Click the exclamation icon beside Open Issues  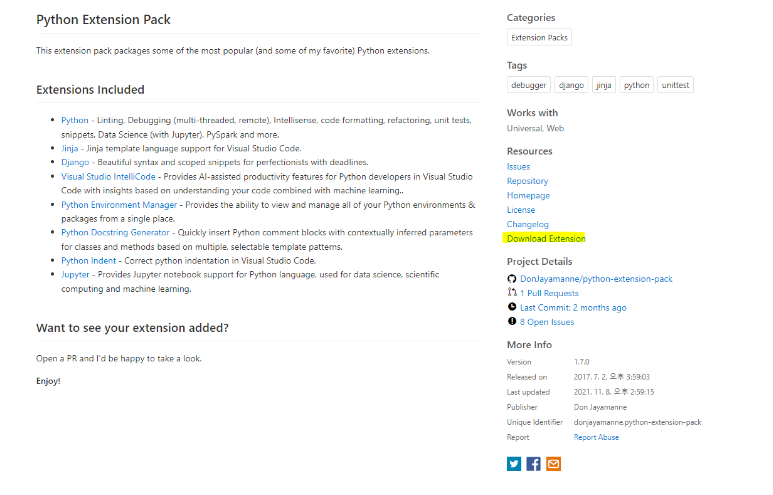click(512, 321)
